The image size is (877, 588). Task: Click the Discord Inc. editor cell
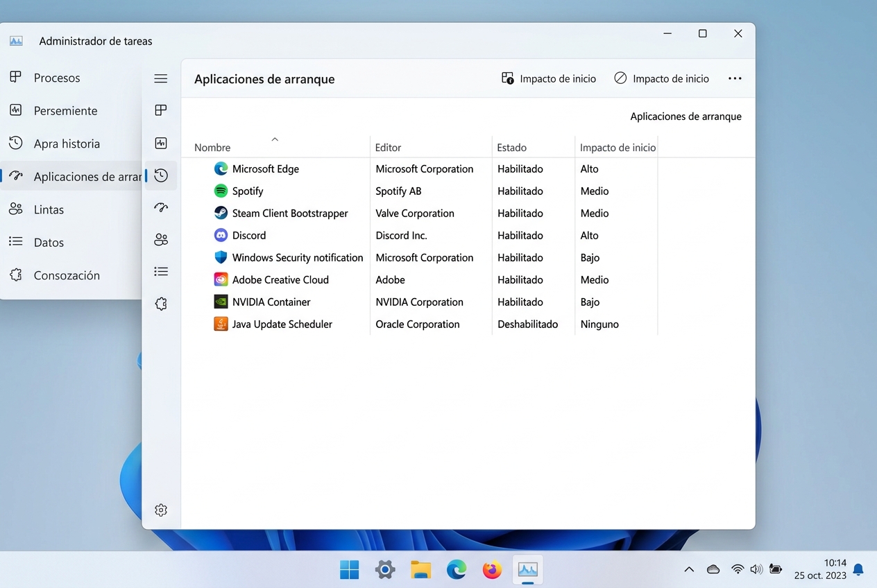point(401,235)
